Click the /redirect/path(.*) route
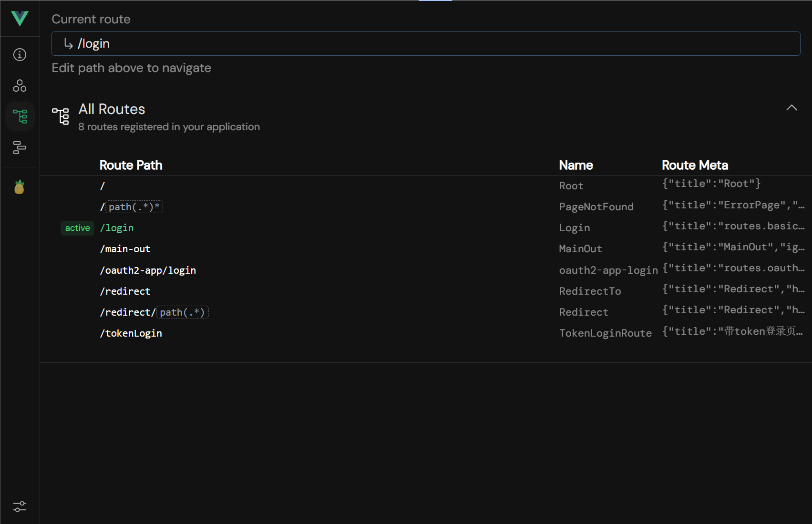 click(x=154, y=312)
